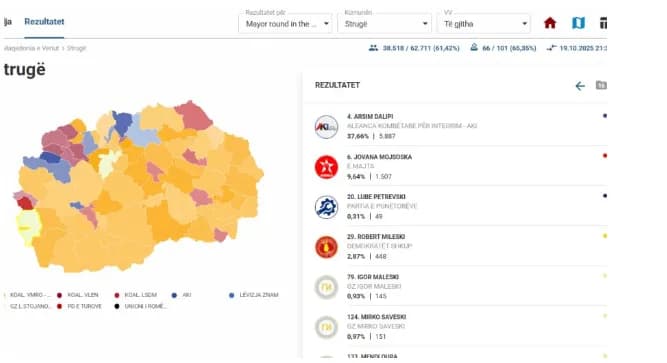
Task: Click the candidate name Lube Petrevski
Action: (376, 197)
